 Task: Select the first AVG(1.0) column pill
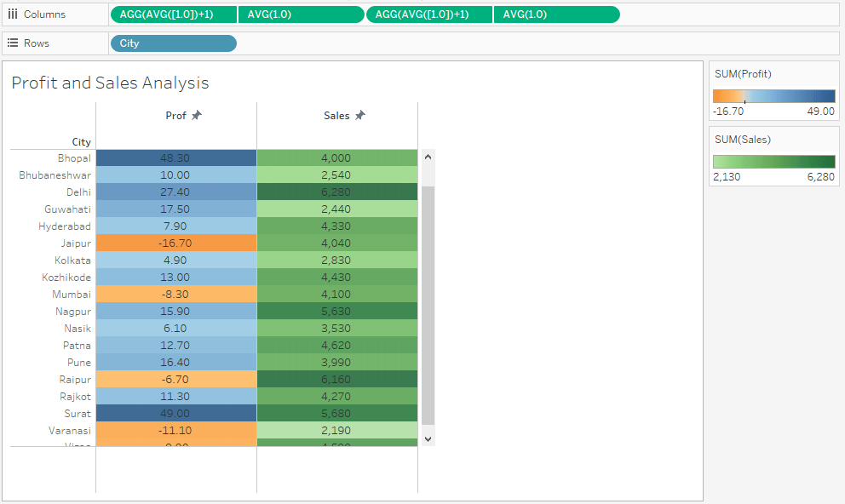coord(302,14)
